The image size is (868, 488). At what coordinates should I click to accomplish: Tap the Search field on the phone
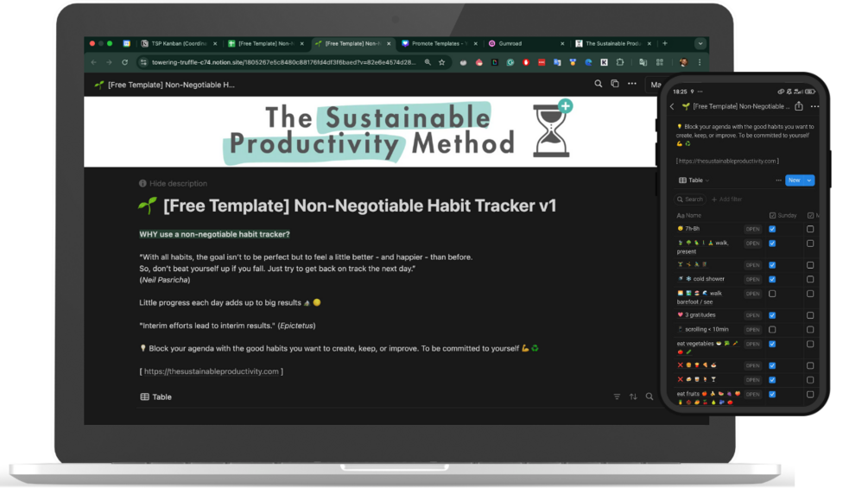(x=690, y=200)
